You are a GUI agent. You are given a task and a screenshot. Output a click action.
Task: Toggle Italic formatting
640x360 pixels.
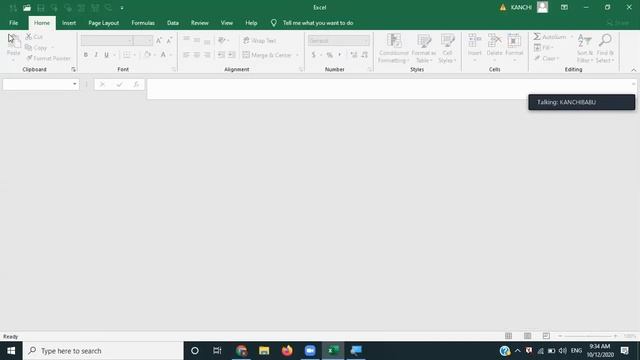click(96, 55)
